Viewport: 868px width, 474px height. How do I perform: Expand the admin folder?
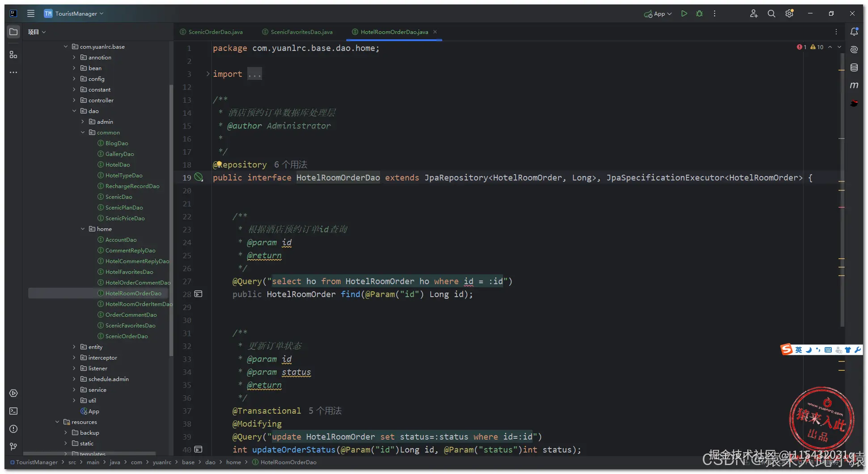(83, 122)
